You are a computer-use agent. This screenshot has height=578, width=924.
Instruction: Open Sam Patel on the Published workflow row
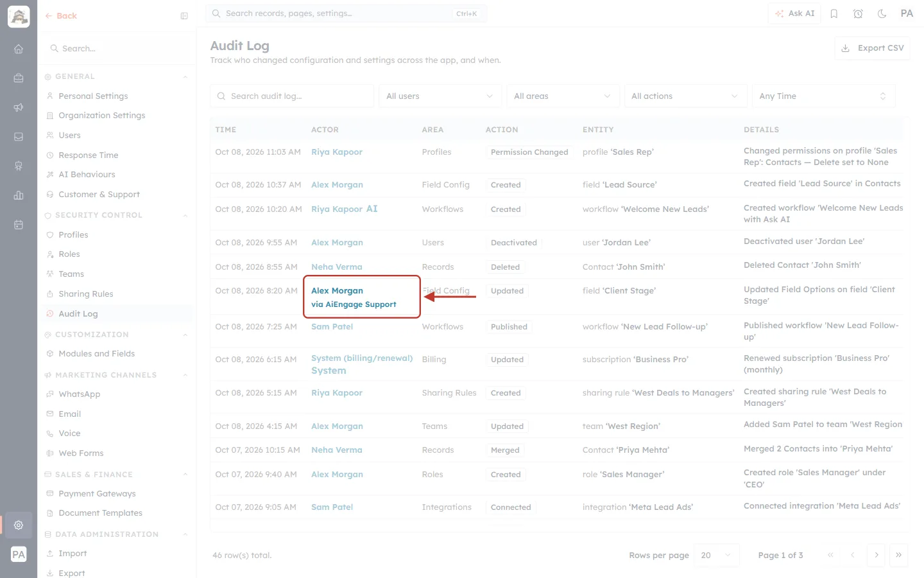coord(332,327)
